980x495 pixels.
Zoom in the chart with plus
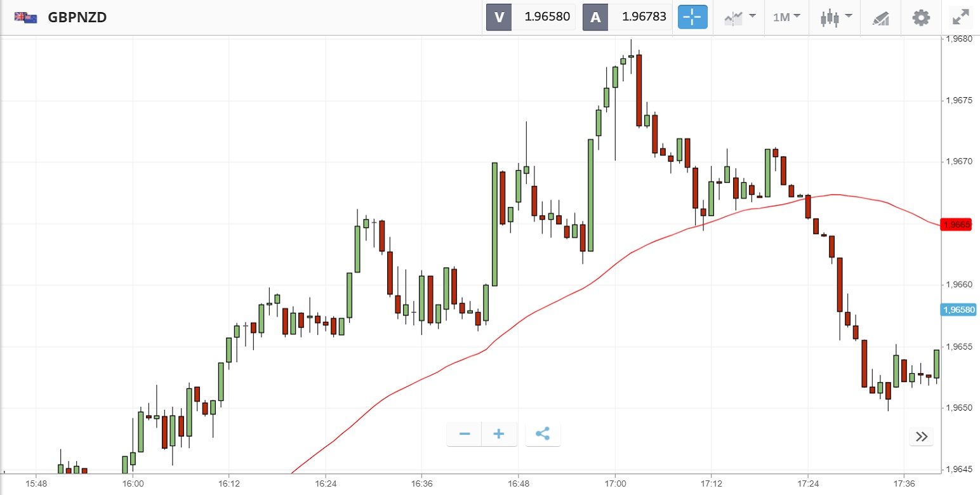pos(499,434)
